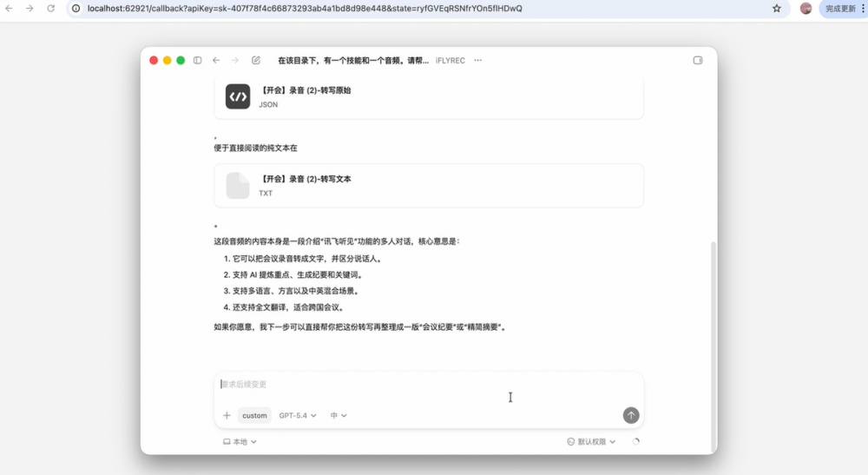
Task: Open the 本地 environment dropdown
Action: (240, 442)
